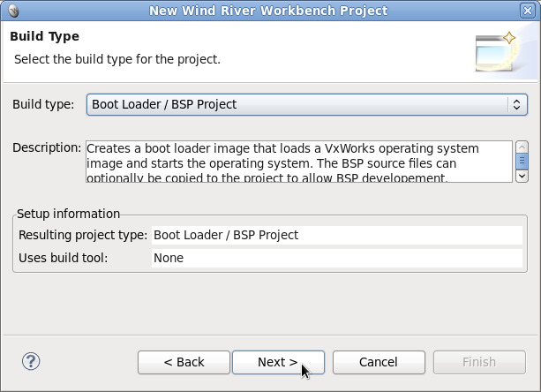Select the Resulting project type value field
This screenshot has width=541, height=392.
tap(336, 235)
